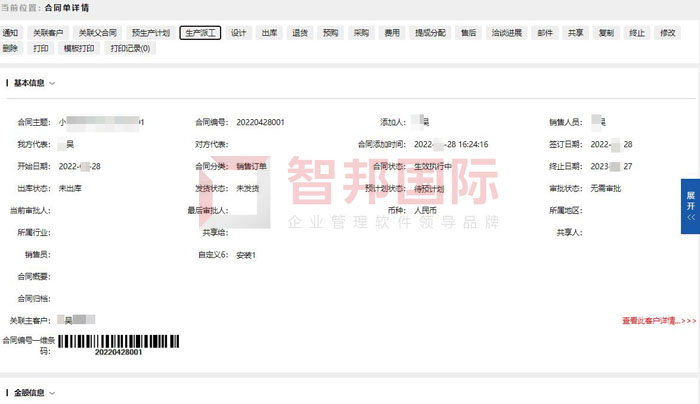The width and height of the screenshot is (700, 404).
Task: Open 提成分配 from the toolbar
Action: point(430,33)
